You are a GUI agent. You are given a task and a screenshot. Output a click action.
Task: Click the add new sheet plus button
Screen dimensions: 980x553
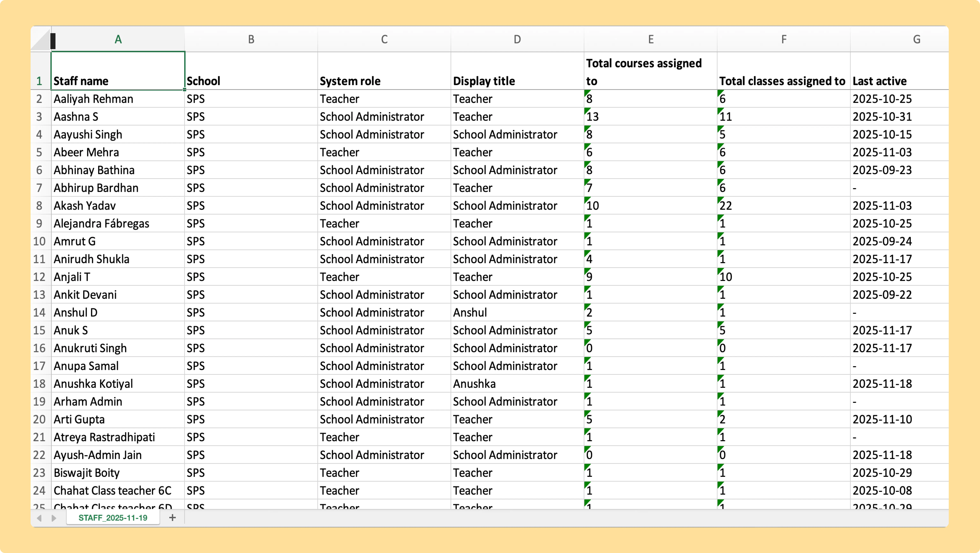click(172, 518)
